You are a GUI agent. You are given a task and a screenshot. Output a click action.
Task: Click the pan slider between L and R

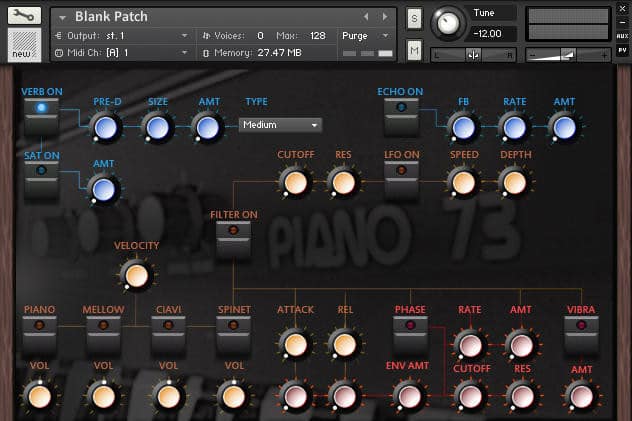tap(473, 55)
